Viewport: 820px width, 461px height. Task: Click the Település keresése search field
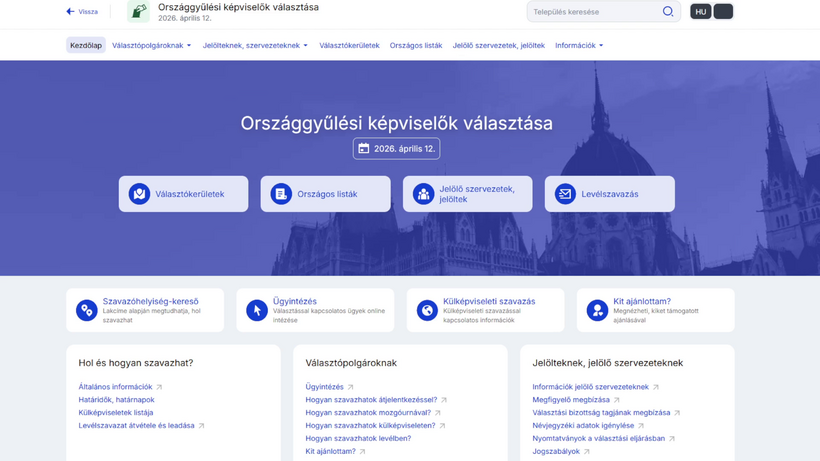[595, 12]
